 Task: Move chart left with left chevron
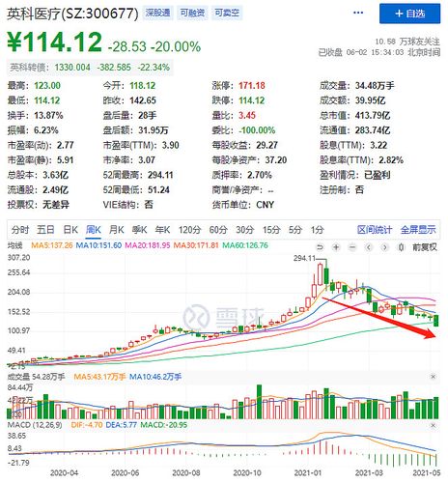[369, 247]
